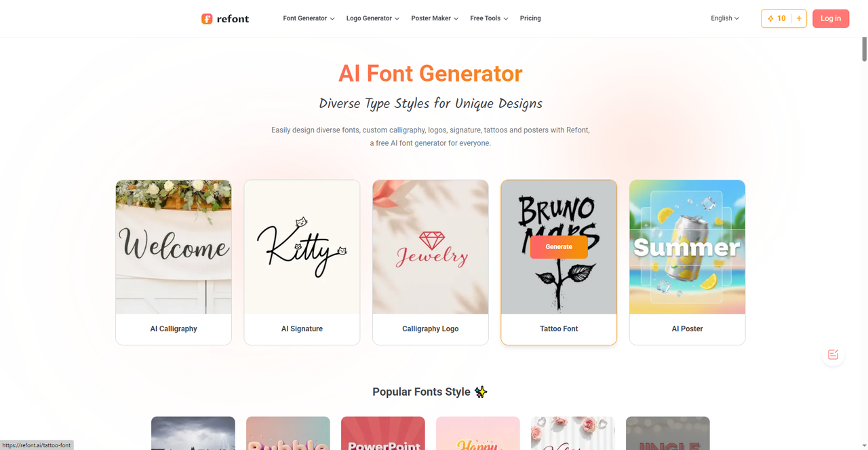Click the sparkle emoji beside Popular Fonts Style

481,392
